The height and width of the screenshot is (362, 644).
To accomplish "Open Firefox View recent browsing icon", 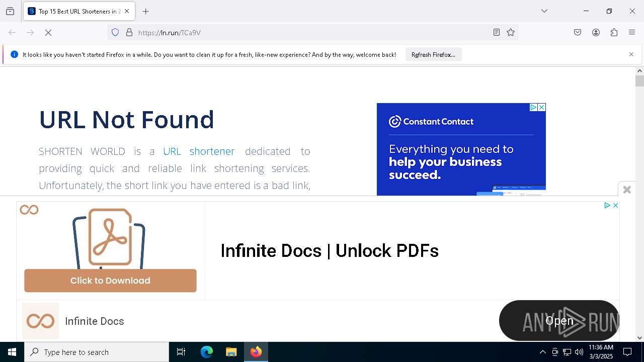I will click(10, 11).
